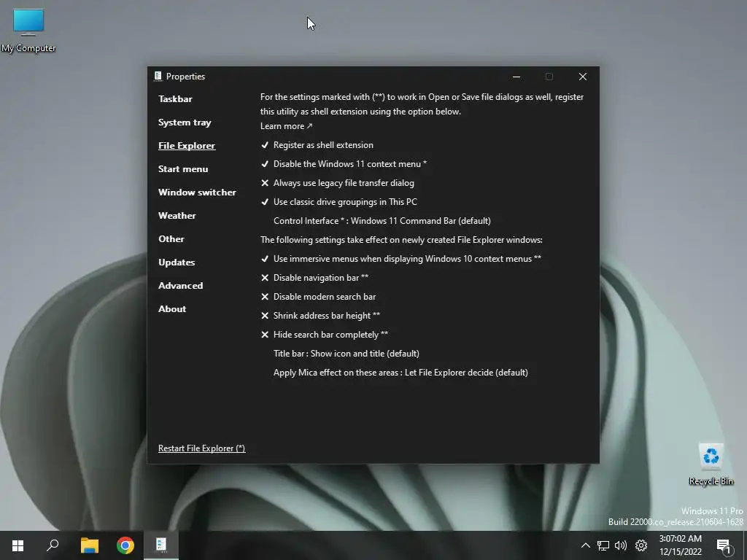Change Apply Mica effect areas option
The width and height of the screenshot is (747, 560).
(400, 373)
